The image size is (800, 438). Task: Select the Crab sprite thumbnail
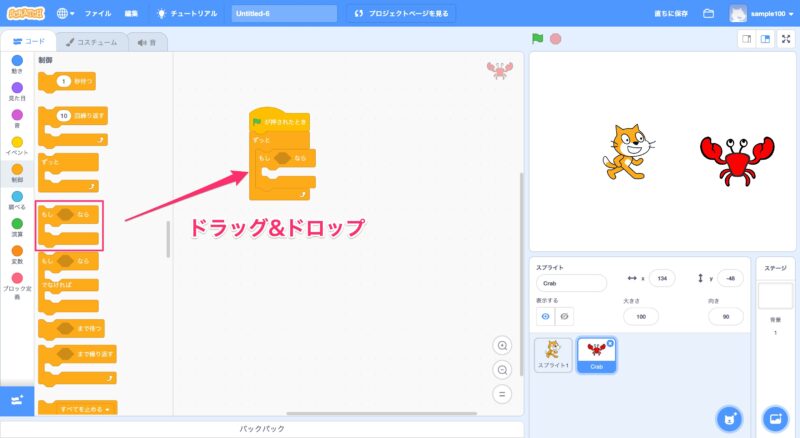596,353
